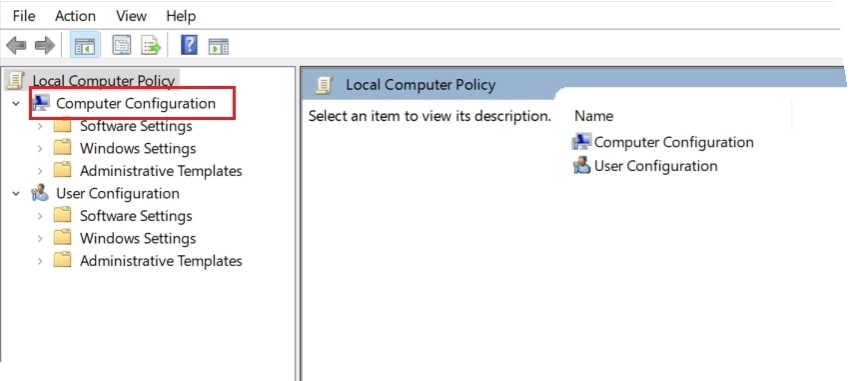This screenshot has height=381, width=868.
Task: Collapse the User Configuration tree node
Action: point(16,194)
